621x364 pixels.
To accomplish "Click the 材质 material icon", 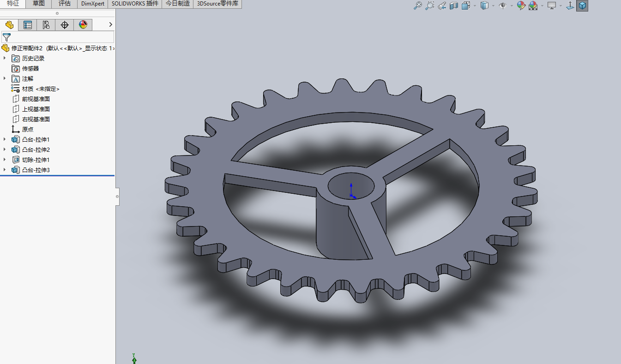I will [x=16, y=89].
